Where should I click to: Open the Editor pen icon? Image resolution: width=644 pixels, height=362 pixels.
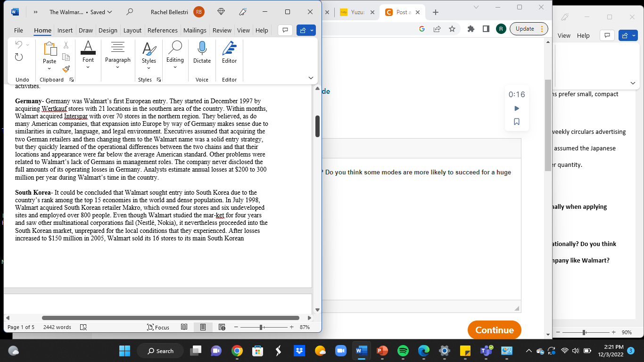click(x=230, y=48)
